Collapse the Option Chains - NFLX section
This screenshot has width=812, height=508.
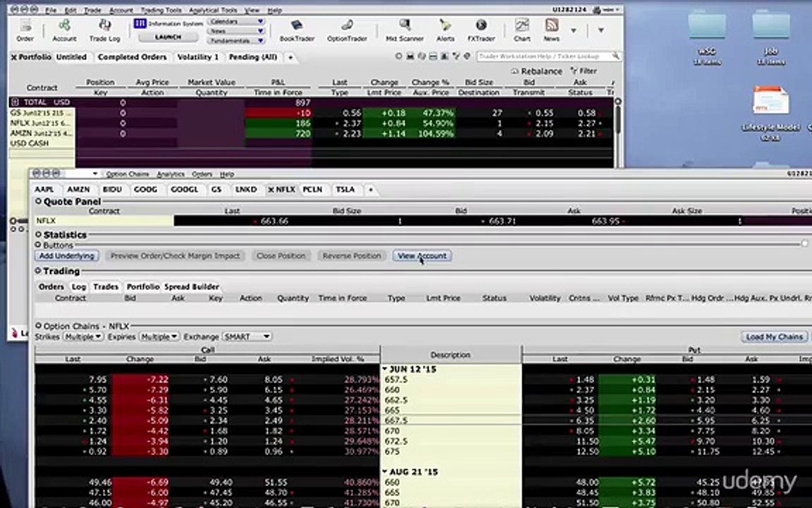pyautogui.click(x=38, y=325)
